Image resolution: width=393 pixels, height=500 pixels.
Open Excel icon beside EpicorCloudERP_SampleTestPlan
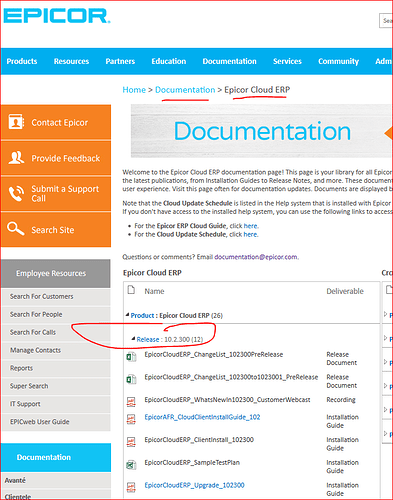(131, 465)
